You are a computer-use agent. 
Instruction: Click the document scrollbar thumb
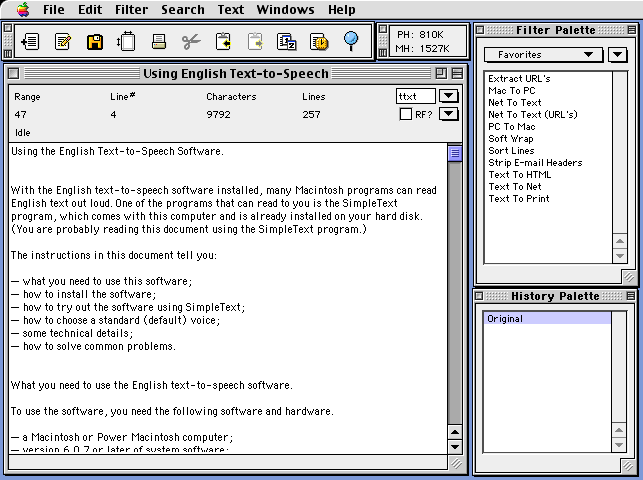(455, 153)
